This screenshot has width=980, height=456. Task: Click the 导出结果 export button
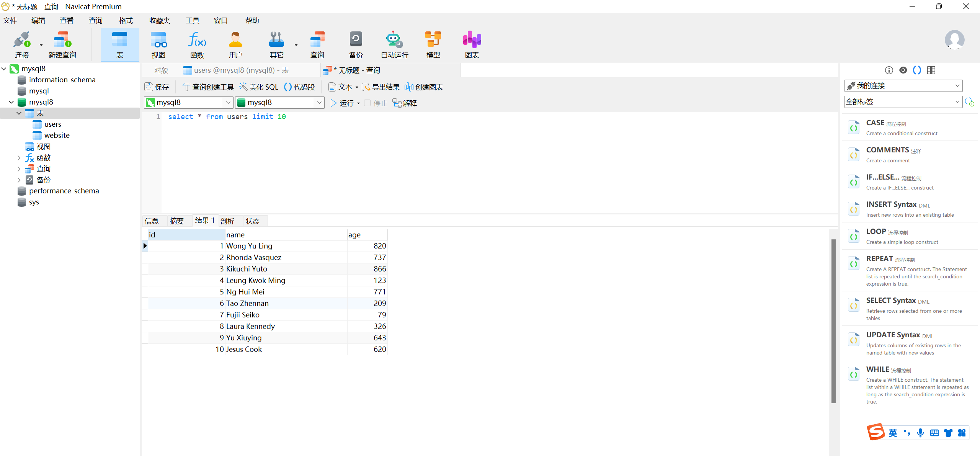[x=381, y=87]
